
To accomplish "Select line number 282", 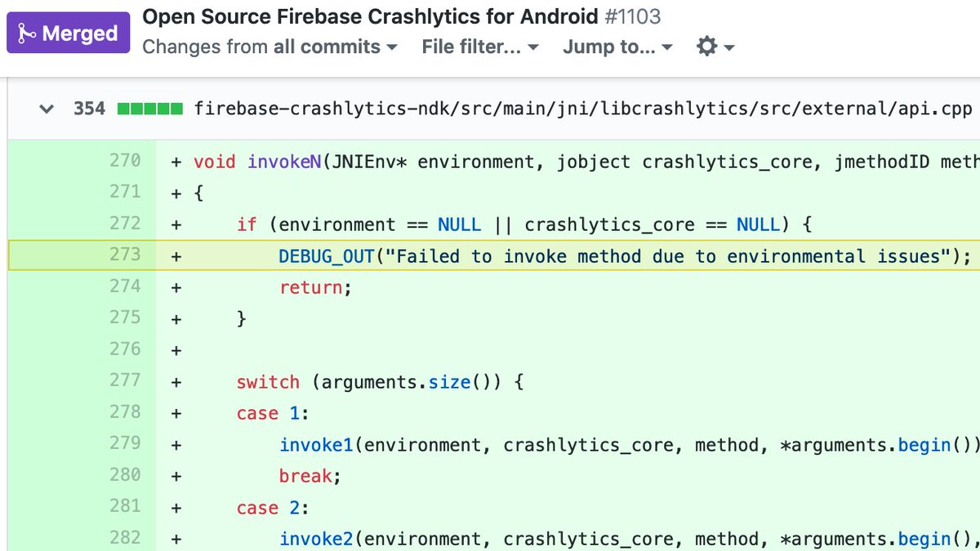I will click(x=125, y=538).
